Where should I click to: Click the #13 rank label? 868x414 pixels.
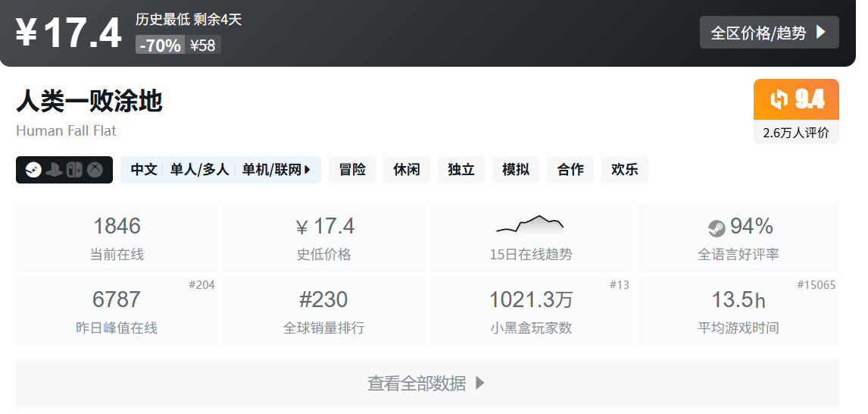click(620, 285)
